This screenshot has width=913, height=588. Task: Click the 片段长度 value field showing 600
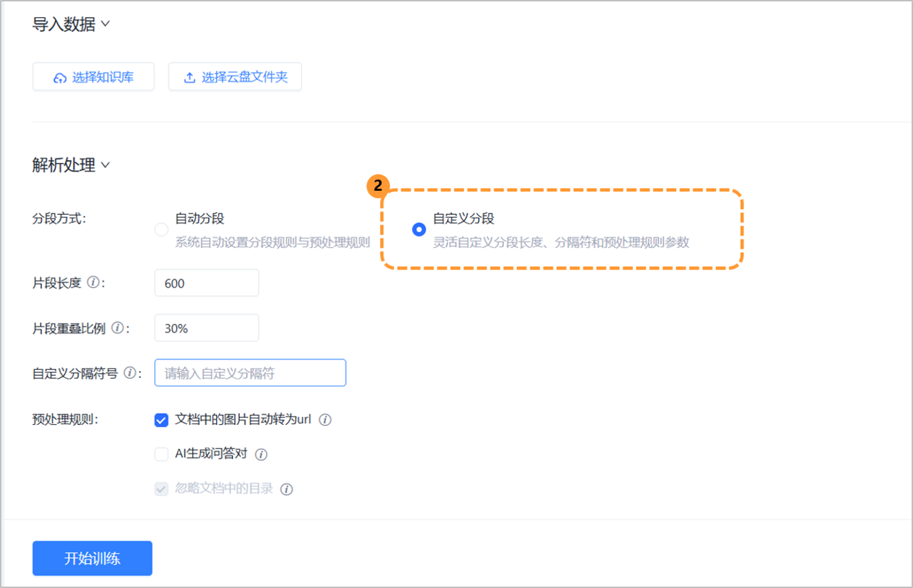click(x=206, y=283)
